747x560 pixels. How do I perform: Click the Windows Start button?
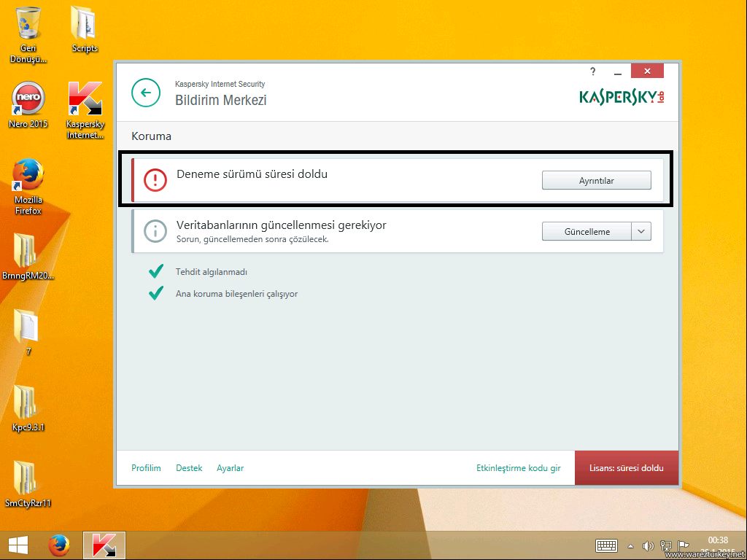coord(18,545)
